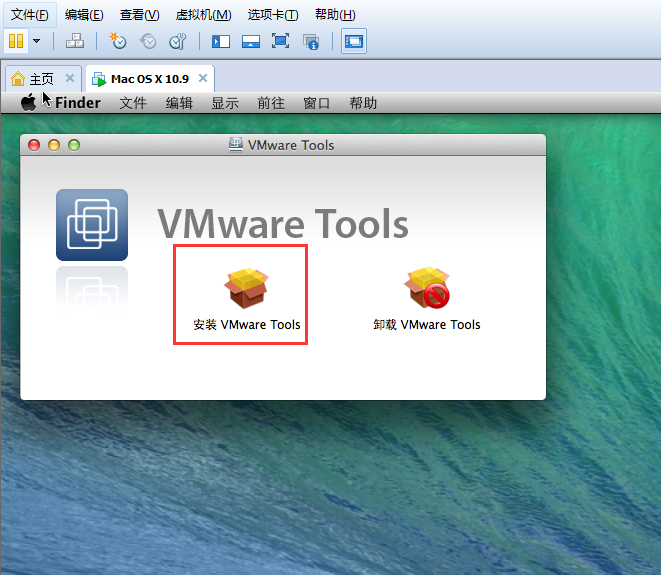Viewport: 661px width, 575px height.
Task: Click the 安装 VMware Tools label
Action: click(247, 325)
